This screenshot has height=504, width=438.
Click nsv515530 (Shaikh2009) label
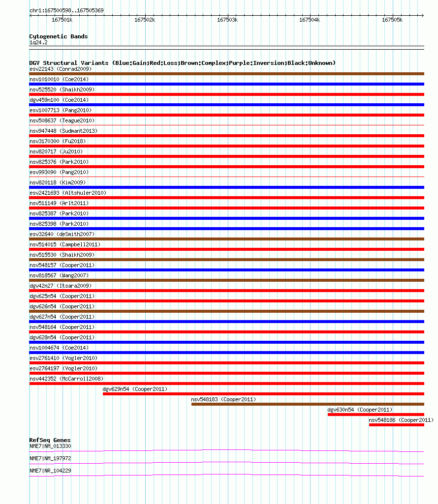[62, 255]
